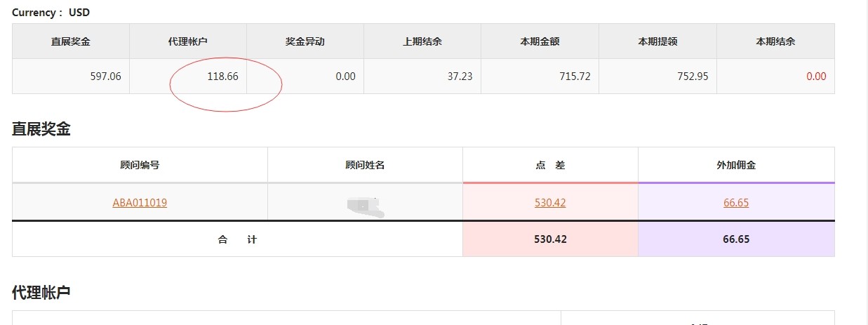Click the bold 66.65 total in 合计 row
Image resolution: width=868 pixels, height=325 pixels.
click(x=736, y=239)
